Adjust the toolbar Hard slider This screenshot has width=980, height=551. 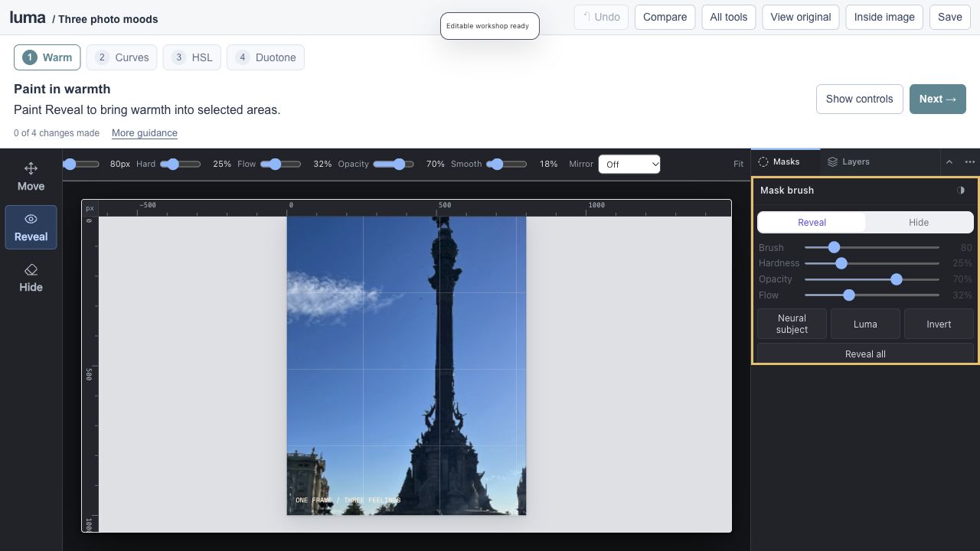[x=181, y=164]
